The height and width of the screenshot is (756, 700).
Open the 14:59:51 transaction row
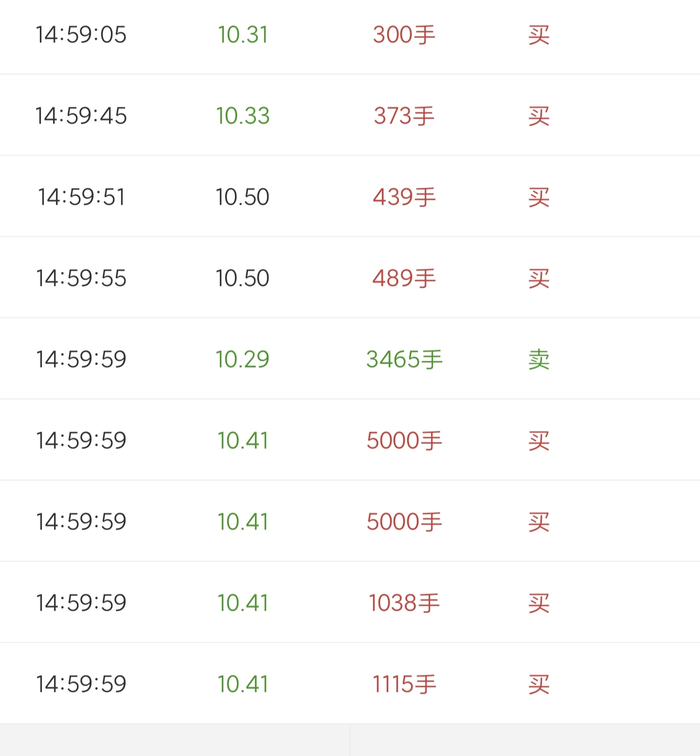click(x=350, y=197)
